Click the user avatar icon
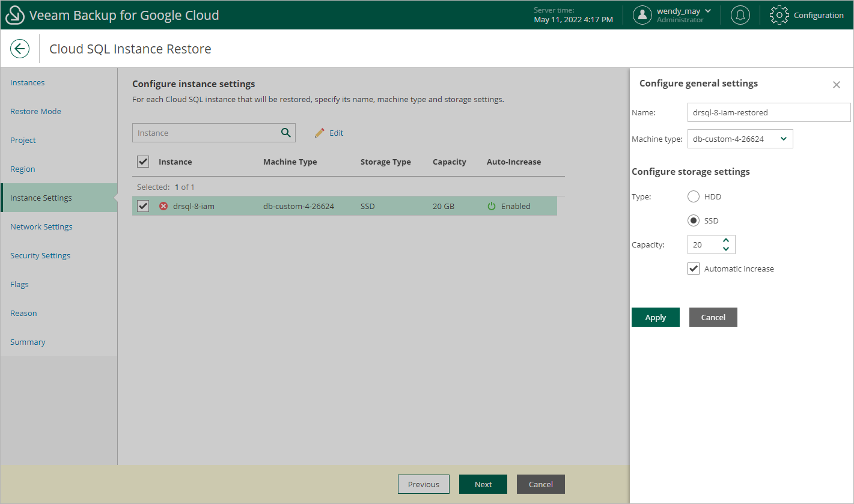 642,15
